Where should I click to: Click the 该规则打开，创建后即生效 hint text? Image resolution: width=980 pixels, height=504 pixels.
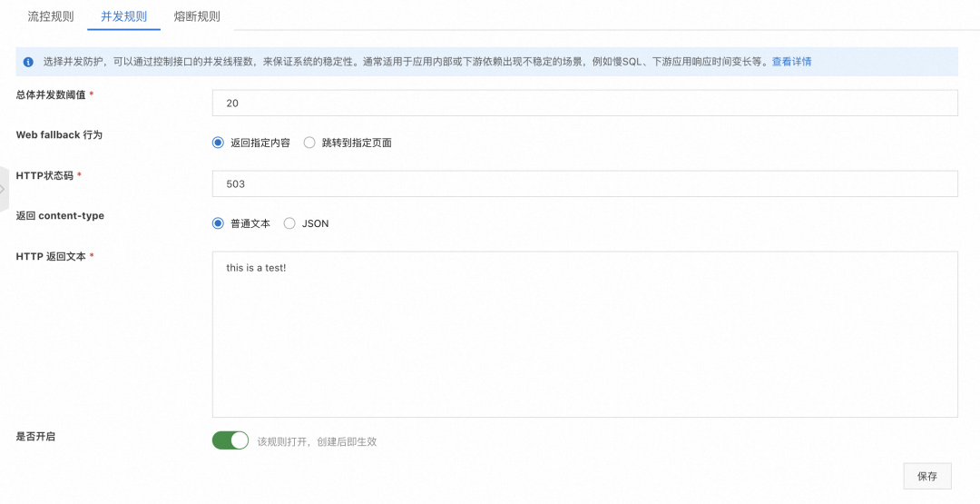[317, 441]
